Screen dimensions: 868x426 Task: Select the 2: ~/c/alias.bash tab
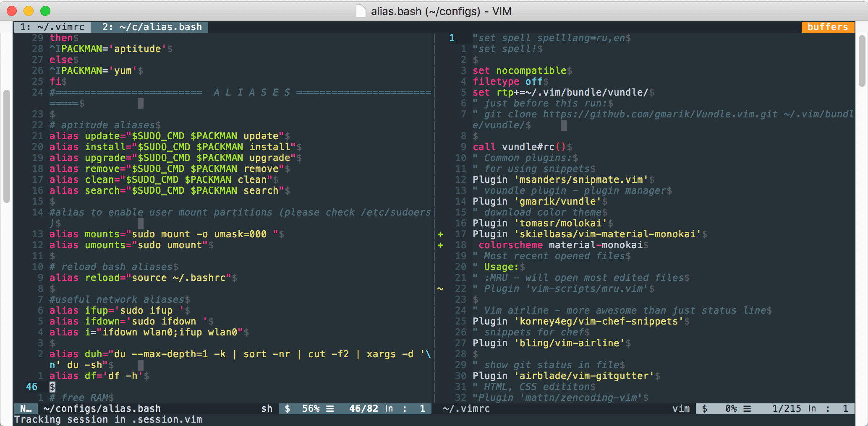click(x=149, y=27)
